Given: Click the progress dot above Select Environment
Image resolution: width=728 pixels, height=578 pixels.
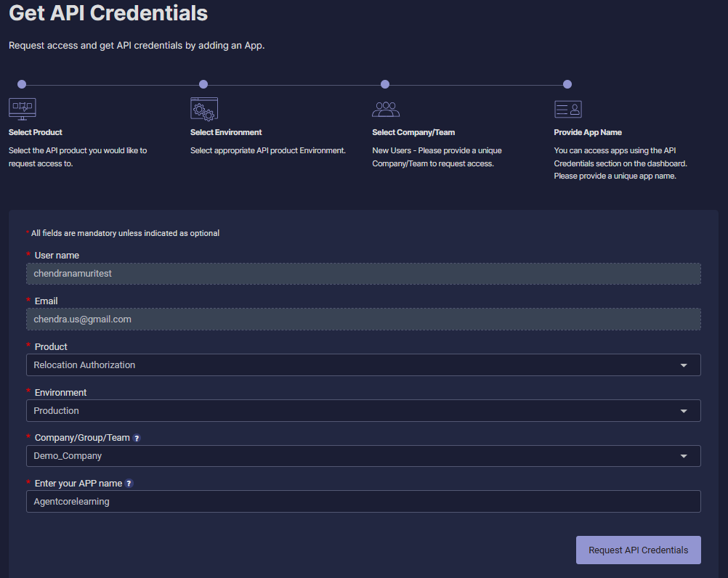Looking at the screenshot, I should click(x=203, y=84).
